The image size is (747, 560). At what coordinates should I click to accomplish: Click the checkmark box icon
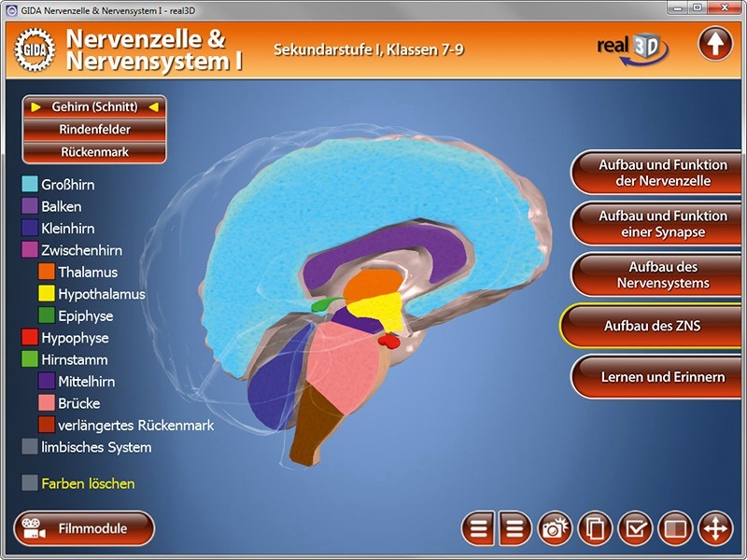[x=635, y=529]
